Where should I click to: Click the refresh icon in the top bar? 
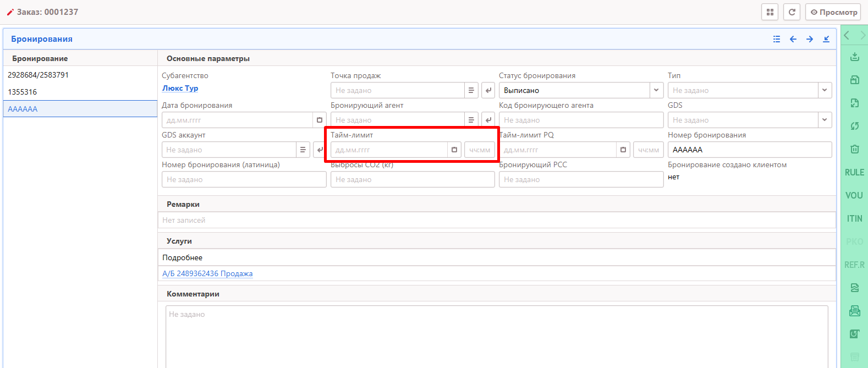(792, 12)
